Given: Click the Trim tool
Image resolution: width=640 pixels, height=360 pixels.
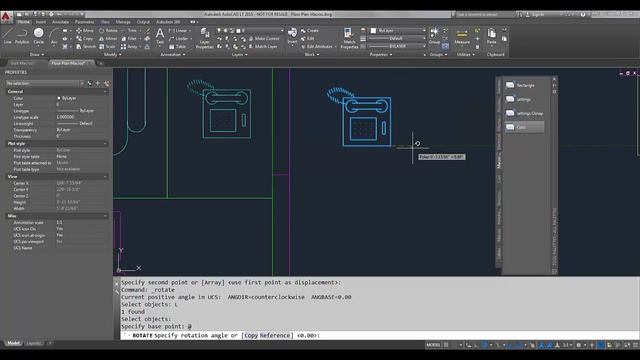Looking at the screenshot, I should click(x=129, y=31).
